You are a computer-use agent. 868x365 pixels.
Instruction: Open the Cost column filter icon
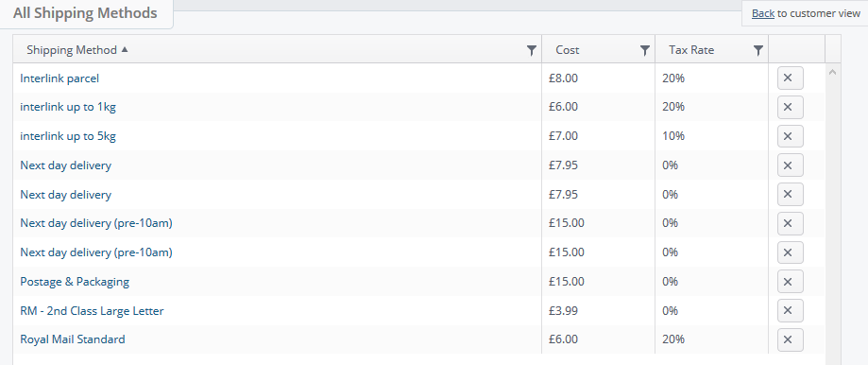tap(644, 50)
